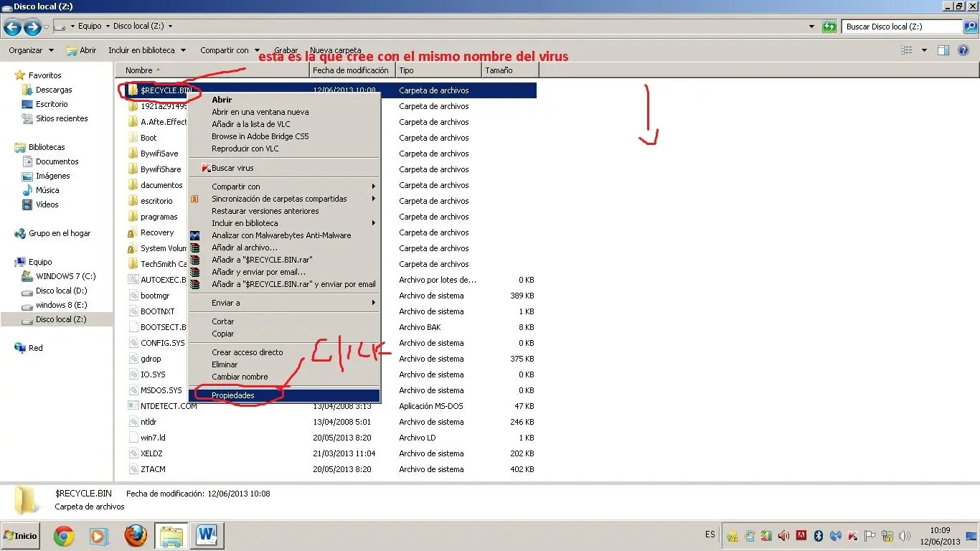
Task: Open the Action Center flag icon
Action: 870,536
